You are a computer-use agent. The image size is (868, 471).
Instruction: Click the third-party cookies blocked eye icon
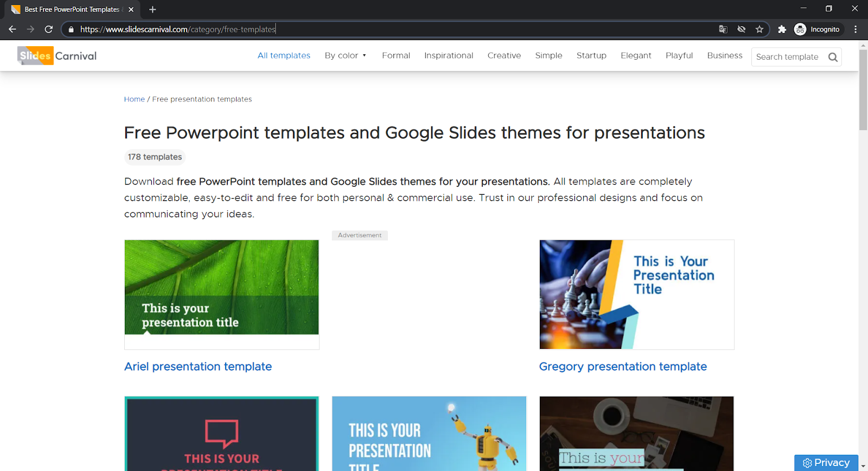[741, 29]
